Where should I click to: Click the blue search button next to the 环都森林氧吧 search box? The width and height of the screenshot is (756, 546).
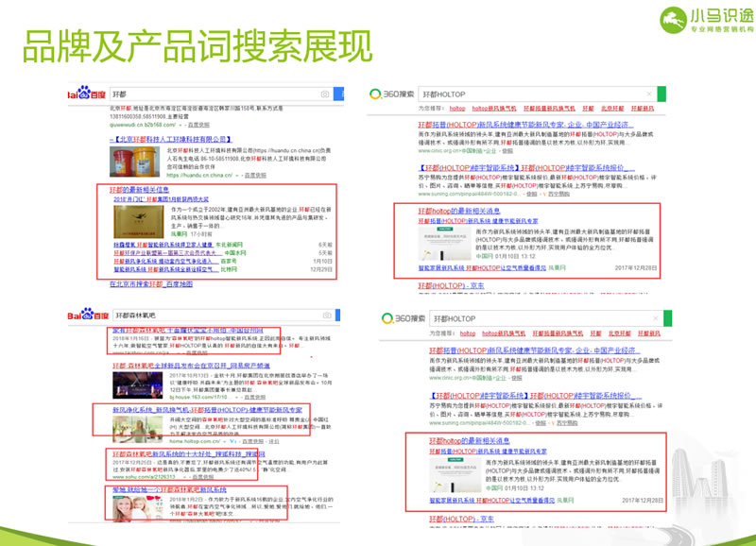coord(338,316)
